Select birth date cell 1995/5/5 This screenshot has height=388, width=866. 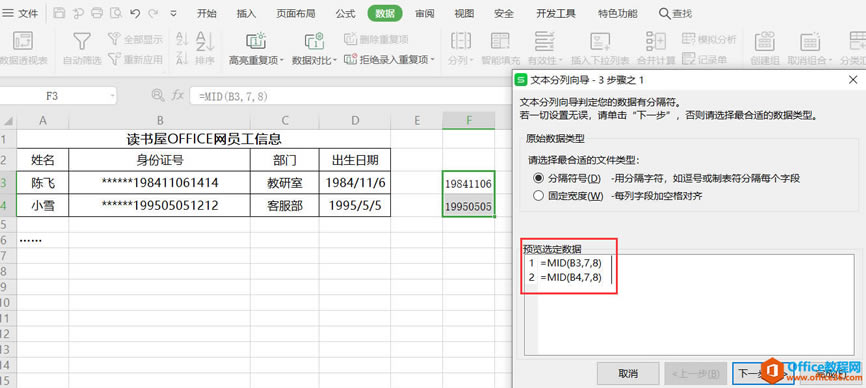355,206
